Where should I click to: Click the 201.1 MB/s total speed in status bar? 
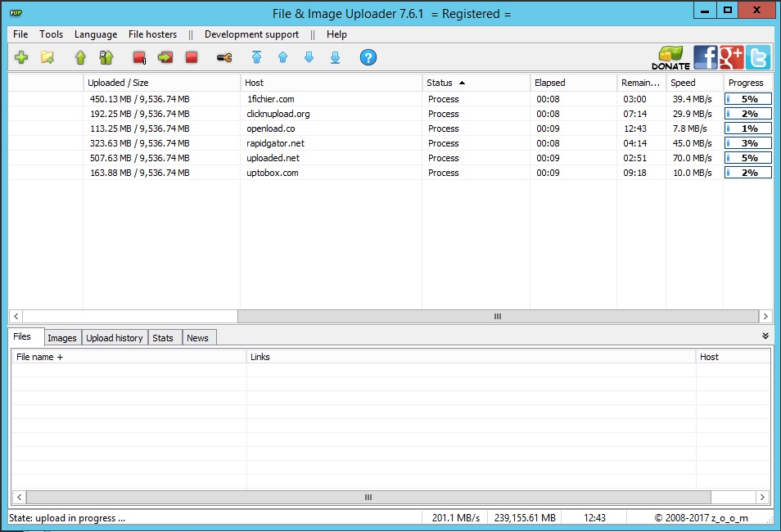pos(456,518)
